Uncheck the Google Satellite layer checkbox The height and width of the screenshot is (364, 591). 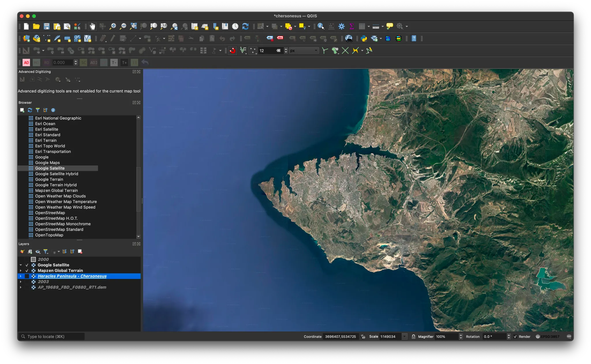(x=27, y=265)
